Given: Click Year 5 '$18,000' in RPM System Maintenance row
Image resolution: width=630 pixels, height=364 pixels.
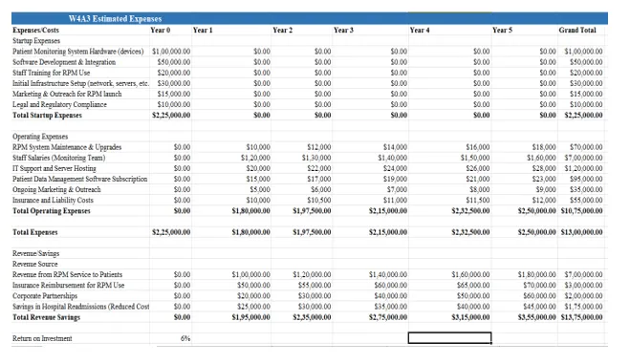Looking at the screenshot, I should click(544, 147).
